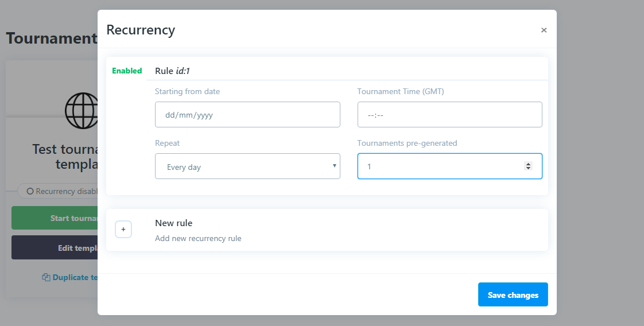Open the Starting from date field
This screenshot has width=644, height=326.
point(247,115)
